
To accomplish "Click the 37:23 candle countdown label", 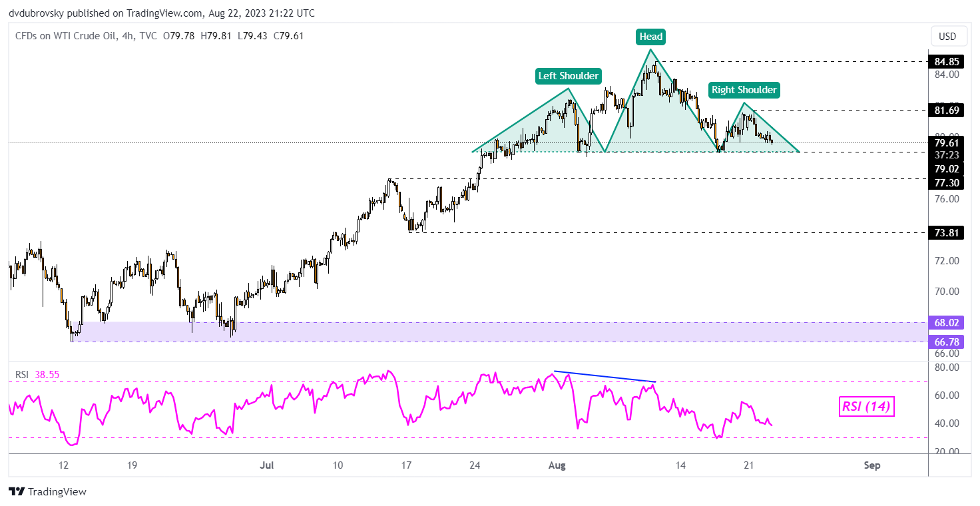I will (x=947, y=154).
